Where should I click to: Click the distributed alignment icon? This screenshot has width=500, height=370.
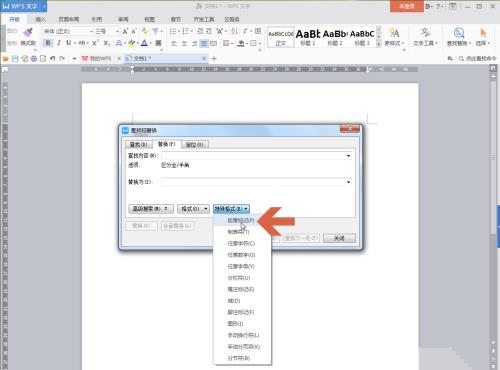(214, 43)
